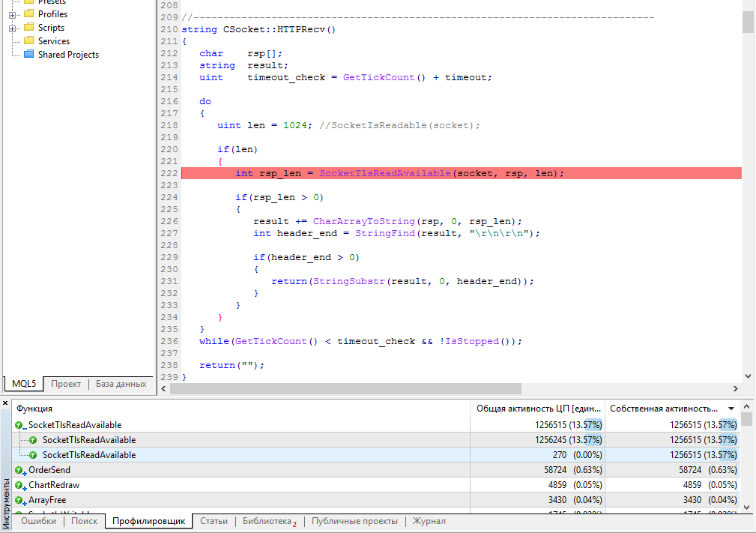Open the Журнал toolbox tab
Image resolution: width=756 pixels, height=533 pixels.
pos(429,521)
